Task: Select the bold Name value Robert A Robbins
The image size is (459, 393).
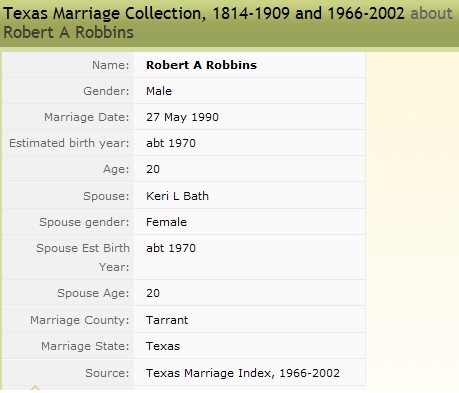Action: (201, 65)
